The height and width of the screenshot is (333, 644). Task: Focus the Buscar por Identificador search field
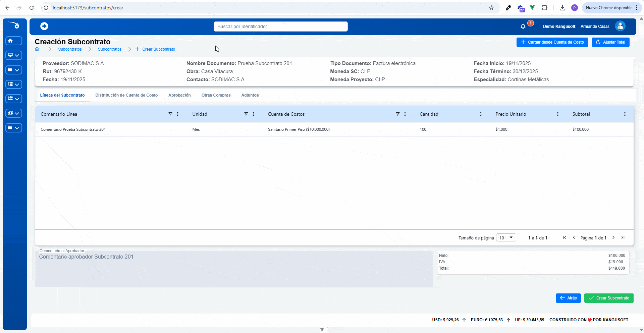(x=281, y=26)
